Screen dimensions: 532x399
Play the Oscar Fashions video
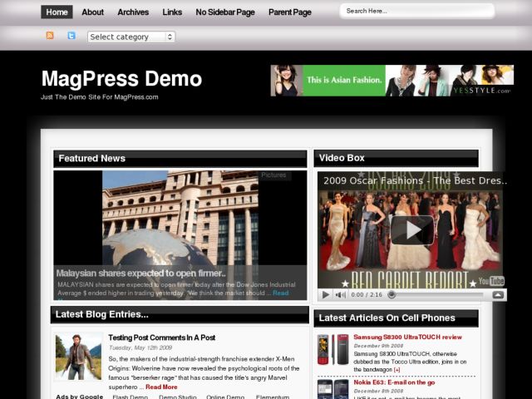[x=412, y=230]
